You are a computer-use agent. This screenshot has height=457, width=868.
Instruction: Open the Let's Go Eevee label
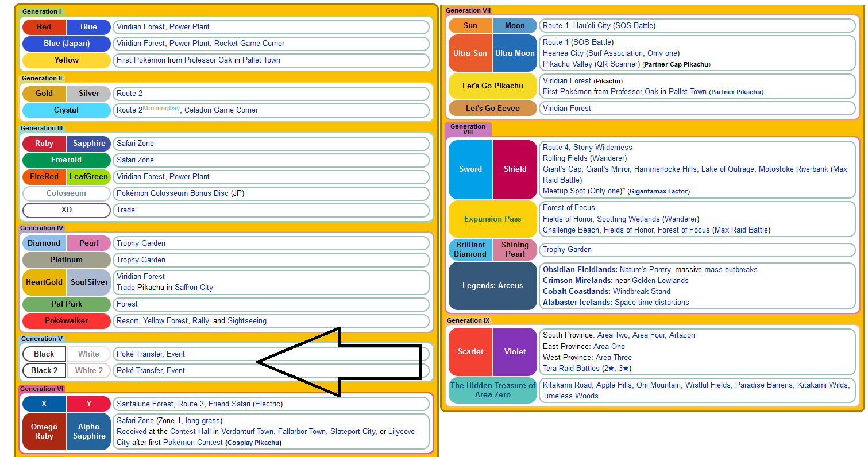[x=493, y=109]
